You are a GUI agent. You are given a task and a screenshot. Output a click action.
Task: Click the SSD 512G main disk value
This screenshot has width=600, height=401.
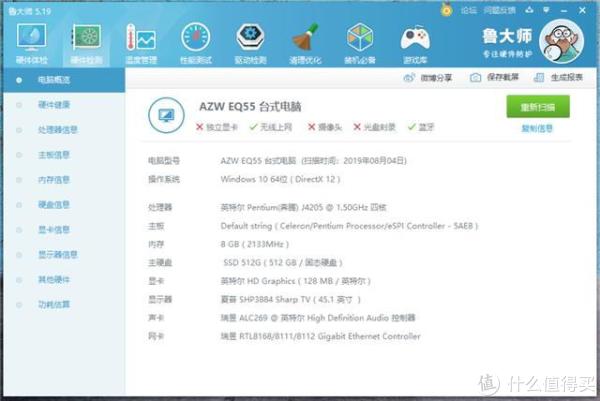283,262
